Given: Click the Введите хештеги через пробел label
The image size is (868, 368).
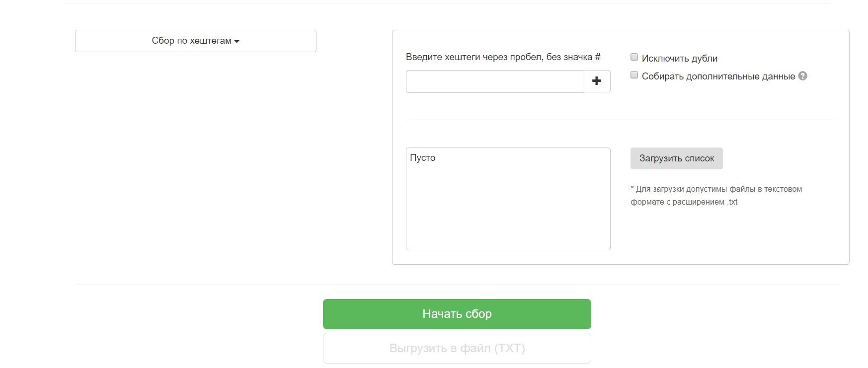Looking at the screenshot, I should click(503, 57).
